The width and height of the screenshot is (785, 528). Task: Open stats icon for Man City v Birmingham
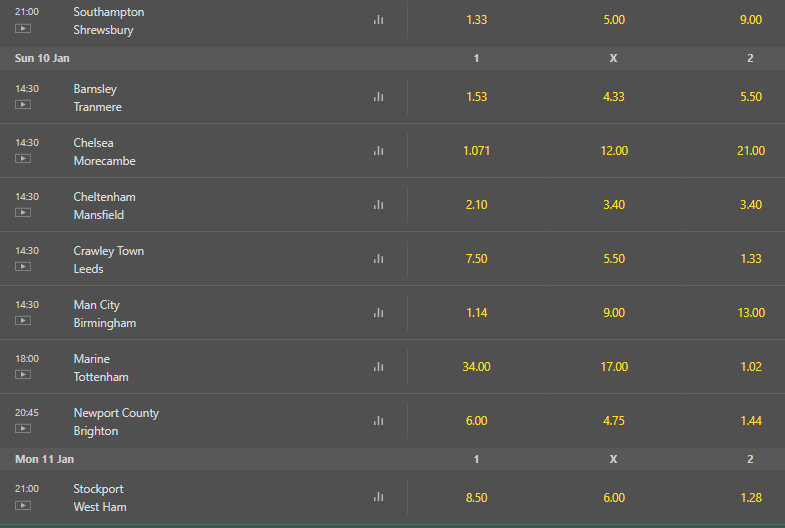click(x=378, y=313)
